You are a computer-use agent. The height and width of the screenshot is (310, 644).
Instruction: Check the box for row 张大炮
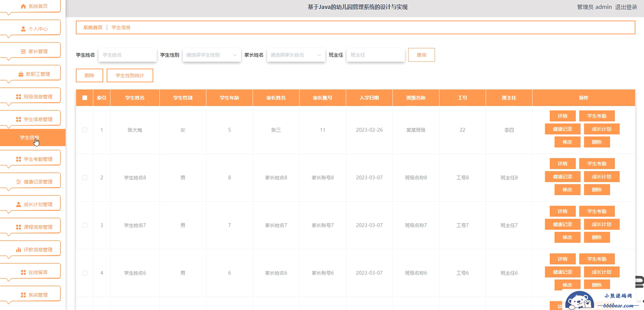[x=85, y=130]
